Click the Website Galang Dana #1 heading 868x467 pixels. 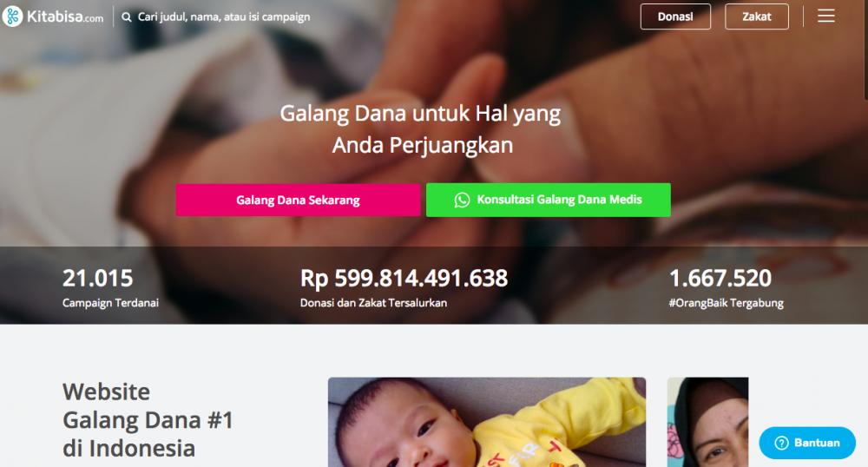(148, 420)
